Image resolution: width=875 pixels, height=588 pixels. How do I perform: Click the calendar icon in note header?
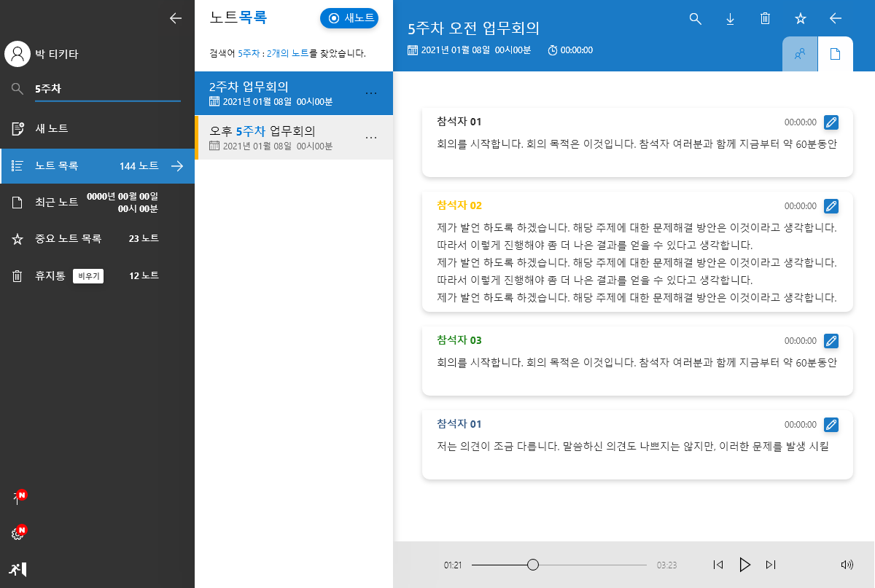[413, 50]
